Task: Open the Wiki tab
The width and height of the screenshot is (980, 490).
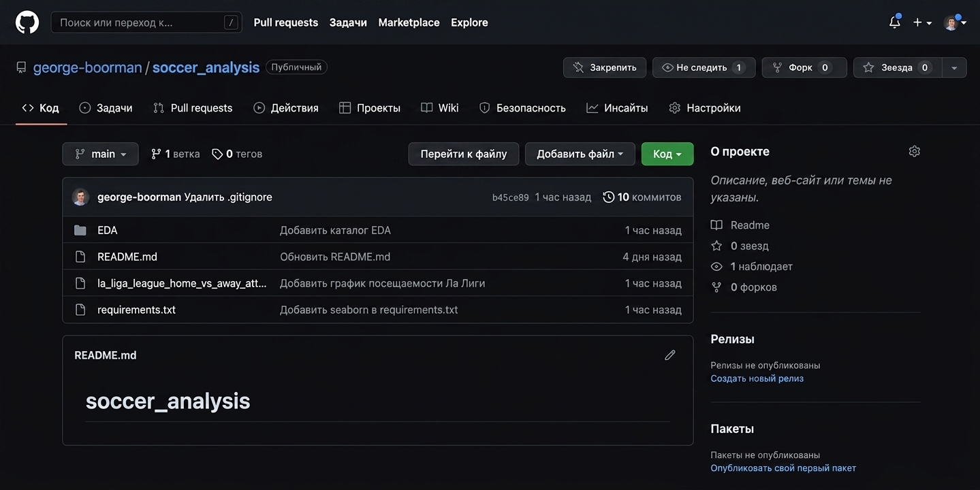Action: pyautogui.click(x=440, y=108)
